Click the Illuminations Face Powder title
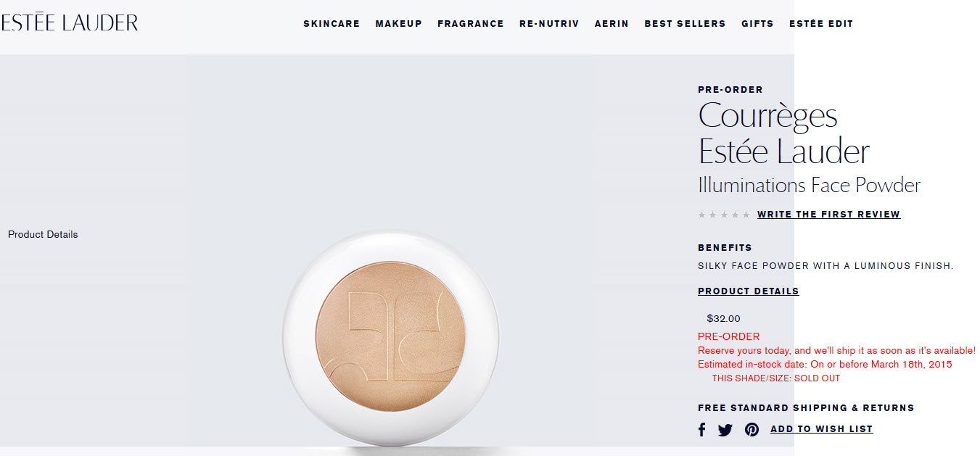 [809, 186]
